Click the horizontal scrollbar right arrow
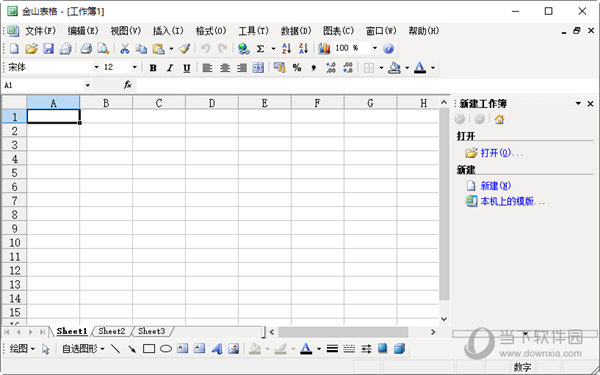Image resolution: width=600 pixels, height=375 pixels. point(433,332)
